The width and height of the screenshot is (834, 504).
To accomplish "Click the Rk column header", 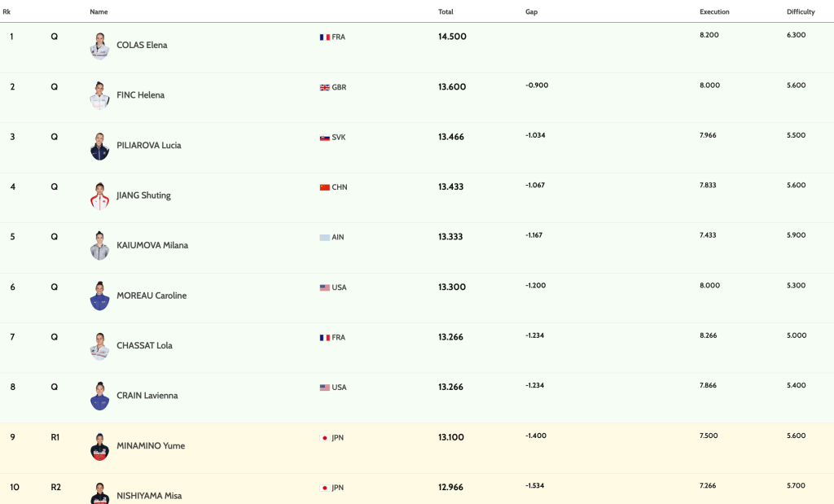I will click(7, 12).
